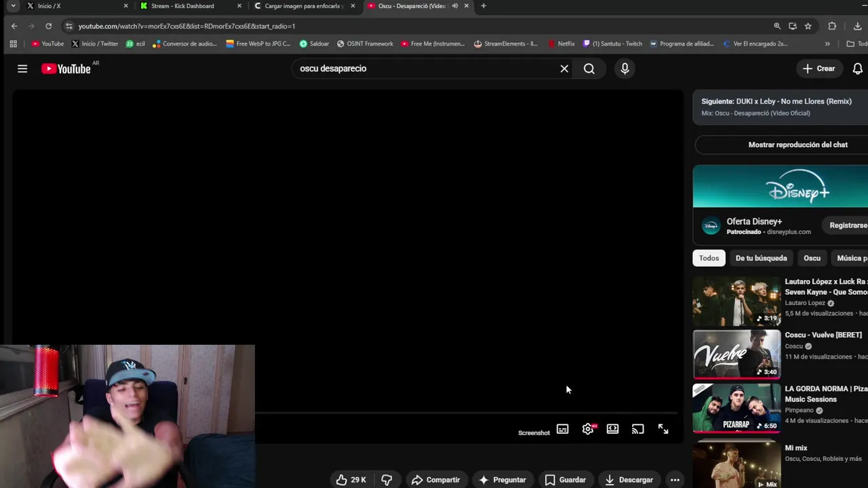Select the Todos filter chip
This screenshot has height=488, width=868.
pyautogui.click(x=709, y=258)
